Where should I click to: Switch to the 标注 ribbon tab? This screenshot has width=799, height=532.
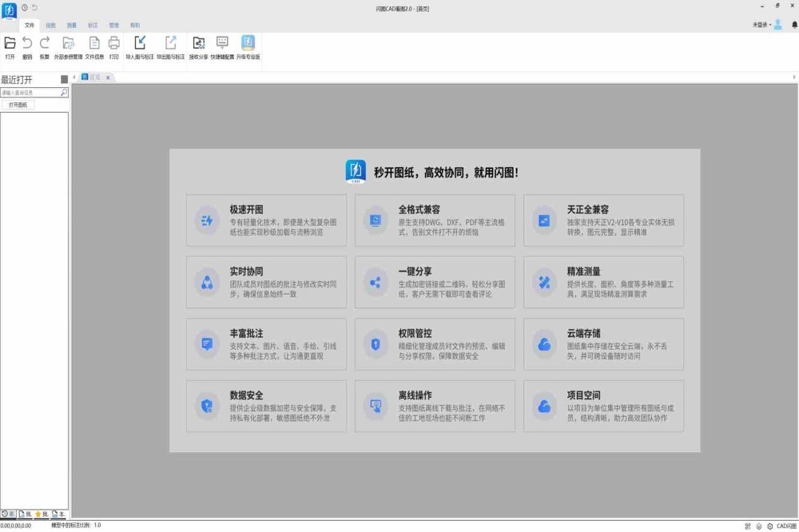pyautogui.click(x=93, y=25)
